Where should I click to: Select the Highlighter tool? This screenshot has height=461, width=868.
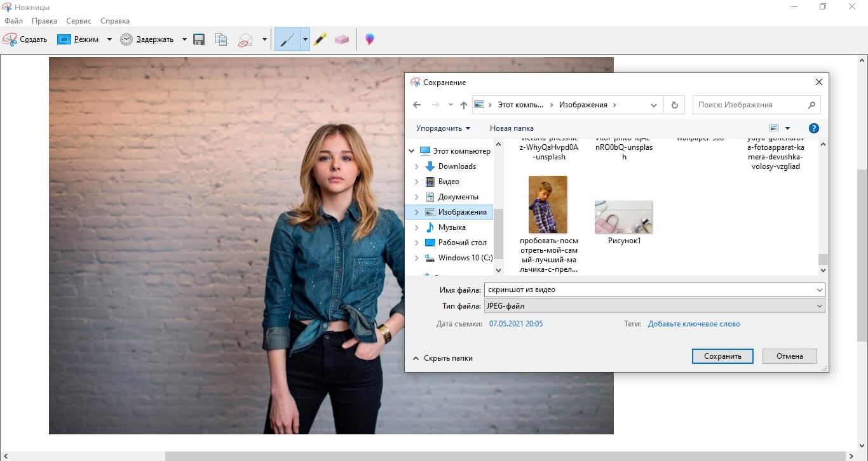[320, 39]
